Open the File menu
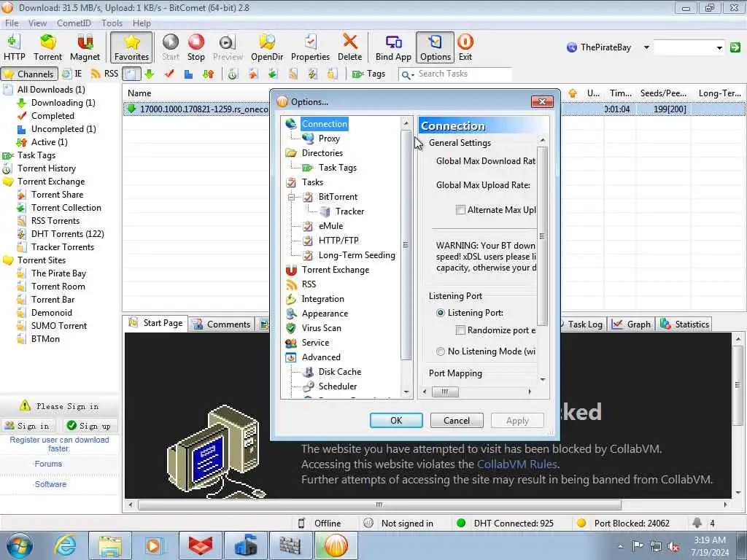747x560 pixels. click(x=12, y=23)
